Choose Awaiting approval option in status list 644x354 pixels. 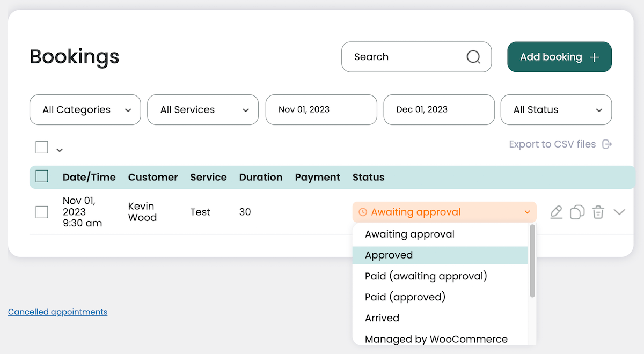(x=440, y=234)
